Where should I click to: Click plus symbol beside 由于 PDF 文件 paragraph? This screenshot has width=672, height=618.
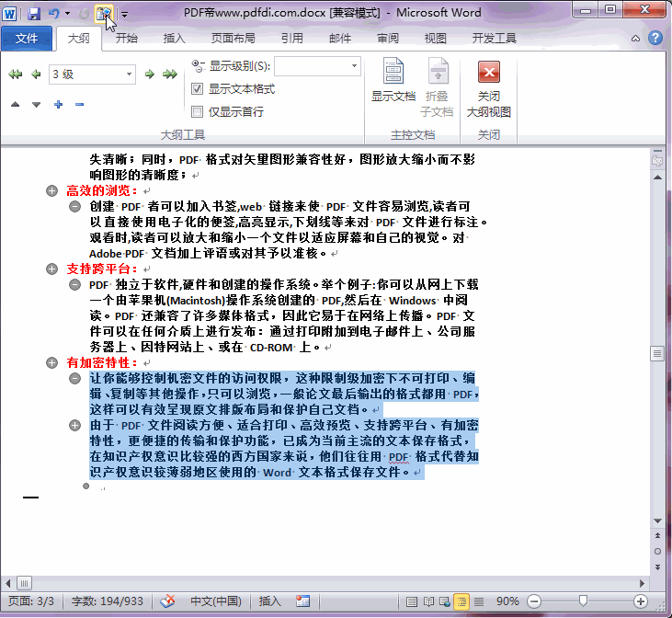point(75,426)
